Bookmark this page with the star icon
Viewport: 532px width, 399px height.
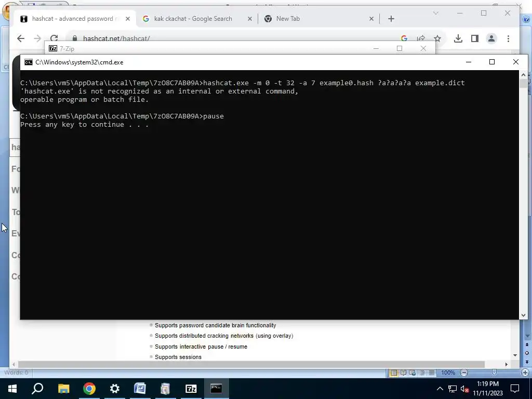coord(437,38)
